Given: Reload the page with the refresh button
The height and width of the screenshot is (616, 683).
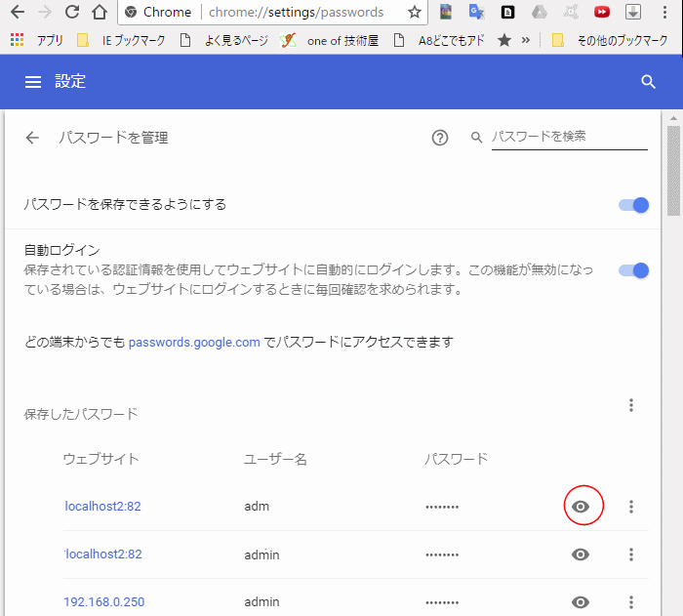Looking at the screenshot, I should click(x=71, y=13).
